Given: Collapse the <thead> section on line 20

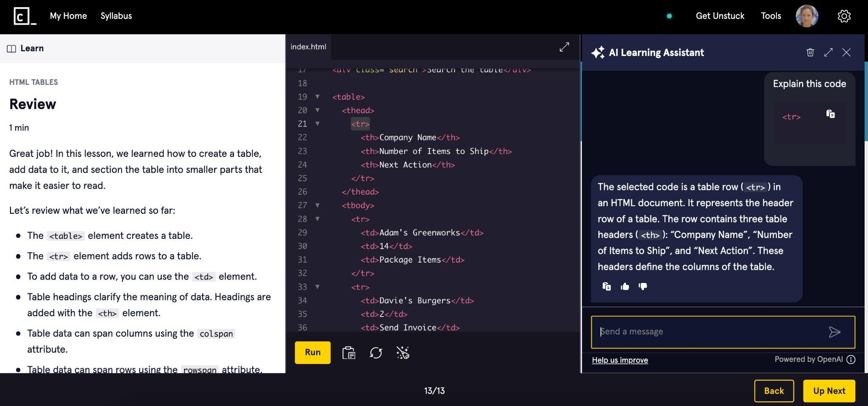Looking at the screenshot, I should point(317,110).
